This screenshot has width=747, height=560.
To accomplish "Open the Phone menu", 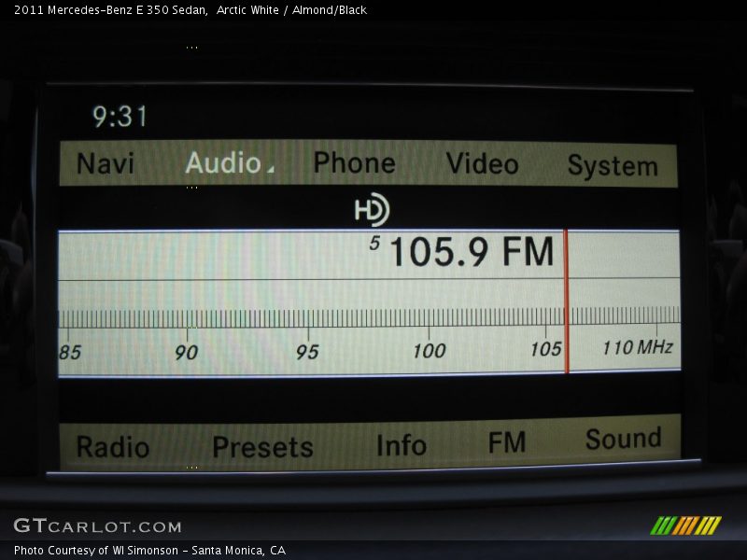I will coord(354,163).
